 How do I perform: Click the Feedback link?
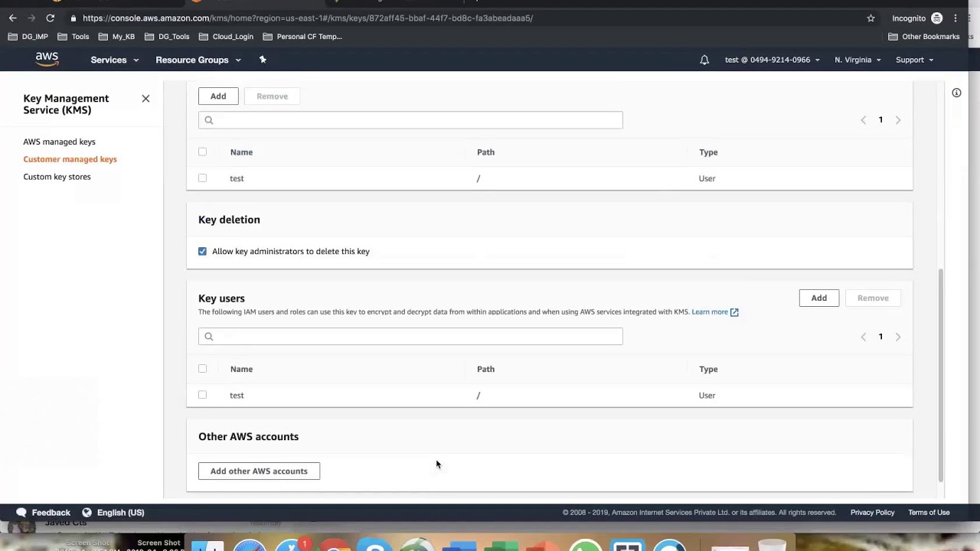51,513
